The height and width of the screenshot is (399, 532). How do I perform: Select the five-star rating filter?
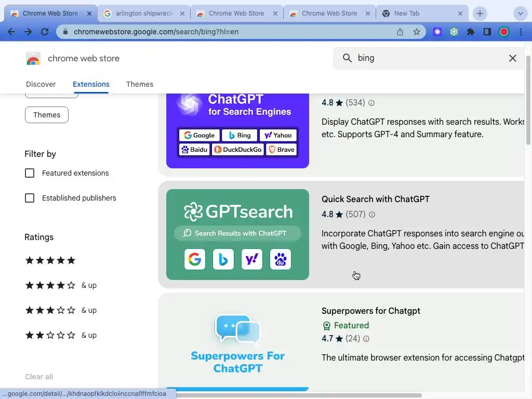click(50, 261)
